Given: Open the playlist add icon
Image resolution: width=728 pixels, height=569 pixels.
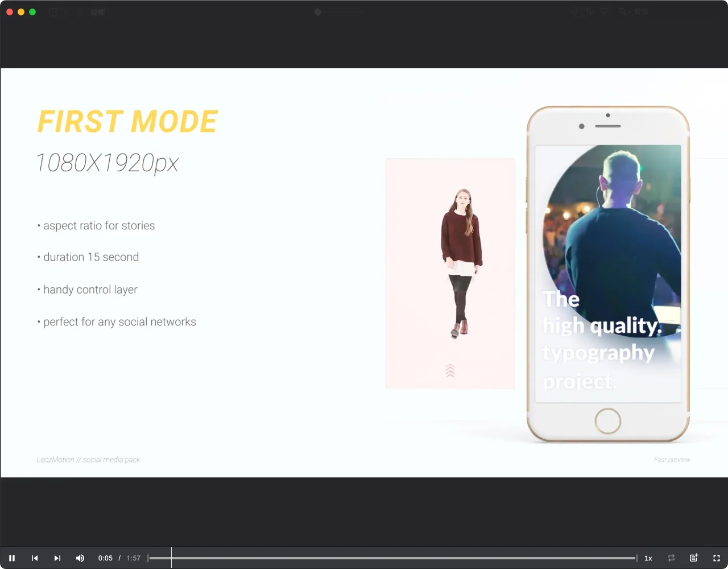Looking at the screenshot, I should 694,558.
